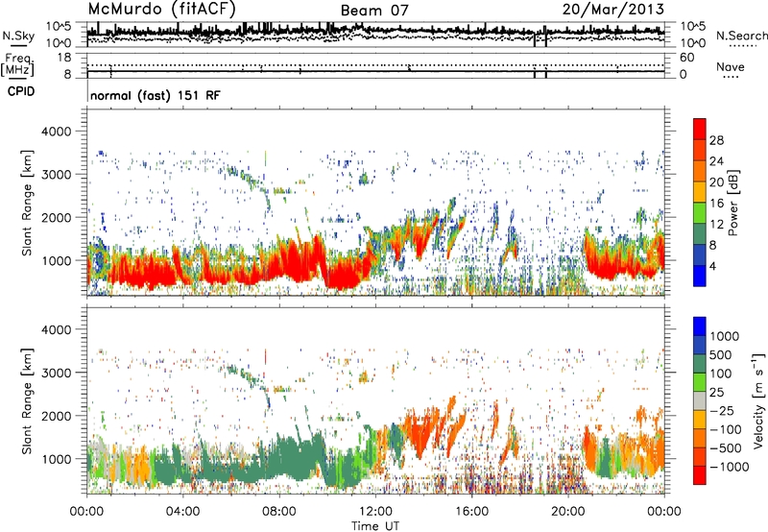This screenshot has height=532, width=768.
Task: Click the "4000" tick of the power panel
Action: (x=59, y=132)
